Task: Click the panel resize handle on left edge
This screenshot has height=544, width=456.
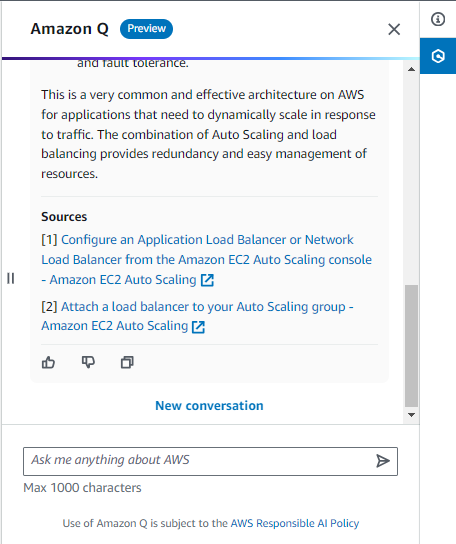Action: tap(11, 278)
